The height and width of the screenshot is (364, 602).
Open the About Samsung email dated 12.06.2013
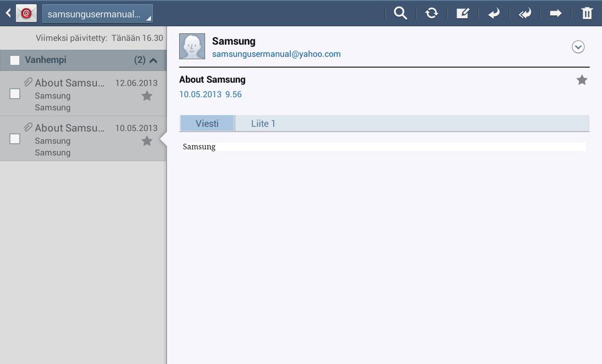[x=83, y=93]
